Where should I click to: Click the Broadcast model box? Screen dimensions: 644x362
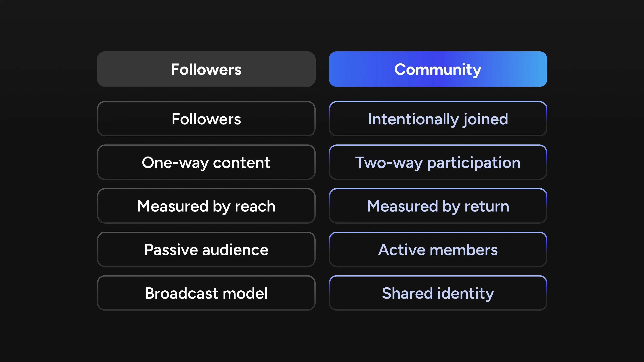click(x=206, y=293)
